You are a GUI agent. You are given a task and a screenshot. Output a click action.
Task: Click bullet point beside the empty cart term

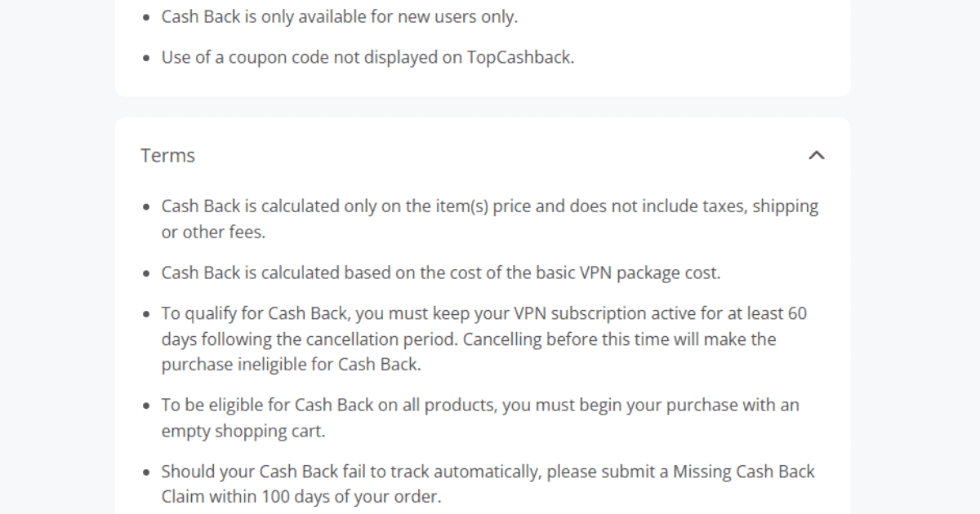click(145, 405)
